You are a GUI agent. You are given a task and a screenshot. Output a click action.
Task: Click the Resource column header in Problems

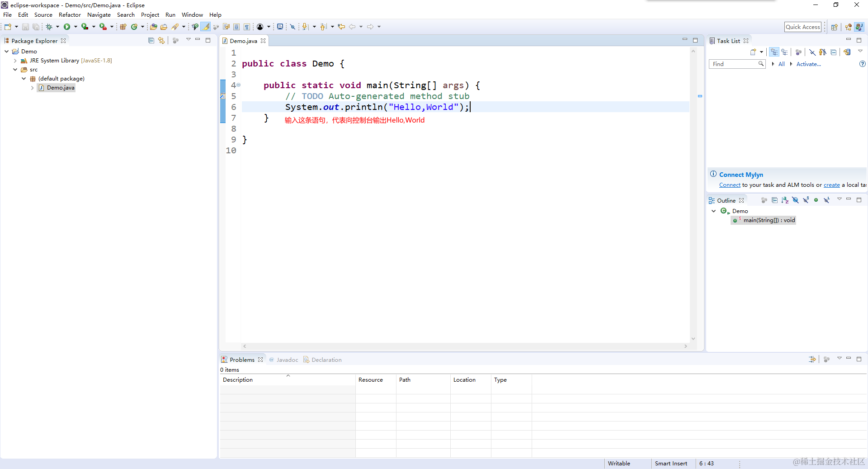376,380
